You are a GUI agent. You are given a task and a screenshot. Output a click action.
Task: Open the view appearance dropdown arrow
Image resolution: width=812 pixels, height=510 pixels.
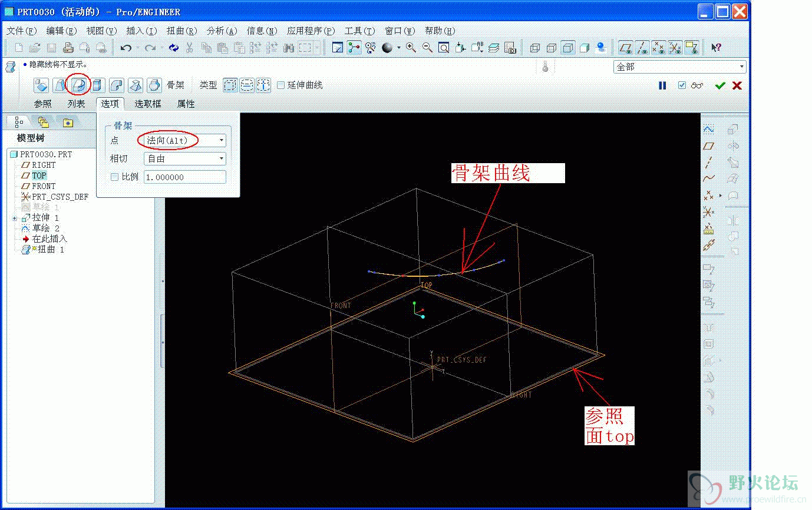[398, 48]
